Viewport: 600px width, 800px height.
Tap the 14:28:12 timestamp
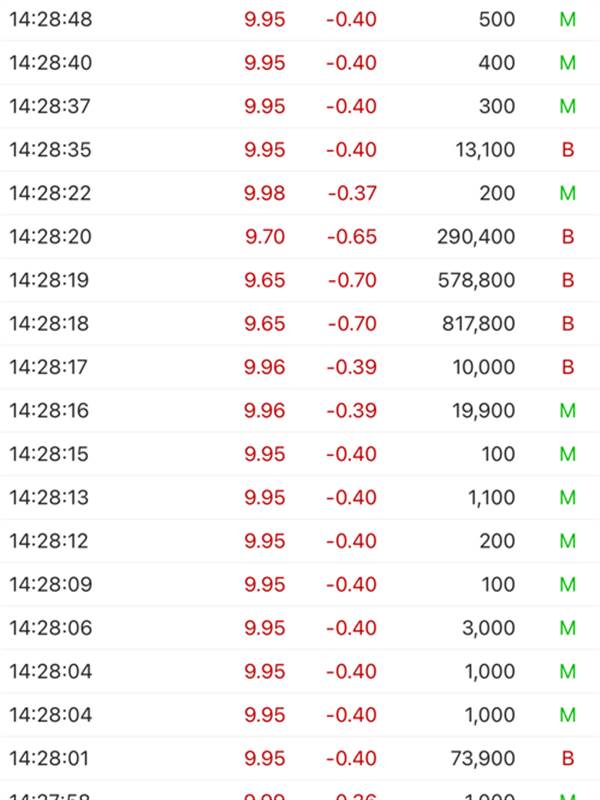[49, 541]
